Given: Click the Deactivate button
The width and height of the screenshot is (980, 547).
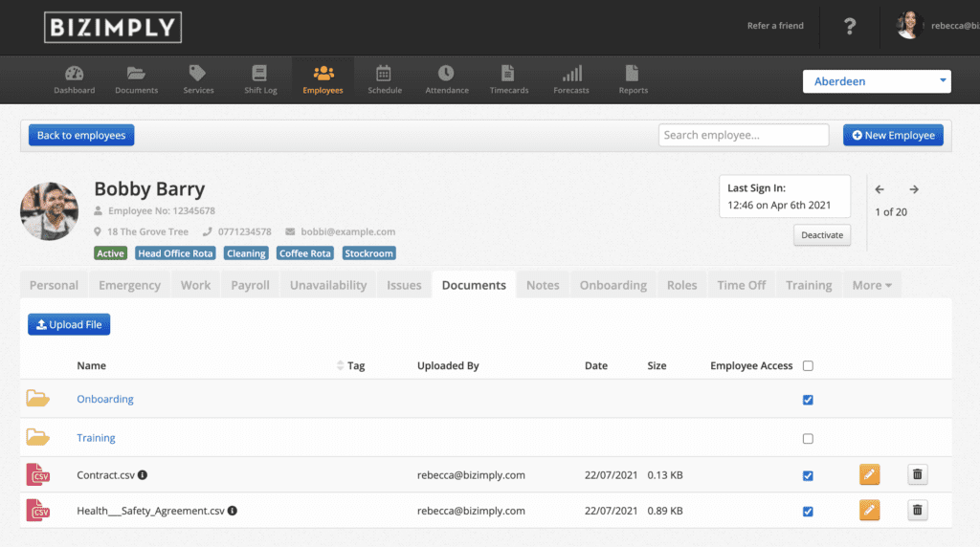Looking at the screenshot, I should (821, 235).
